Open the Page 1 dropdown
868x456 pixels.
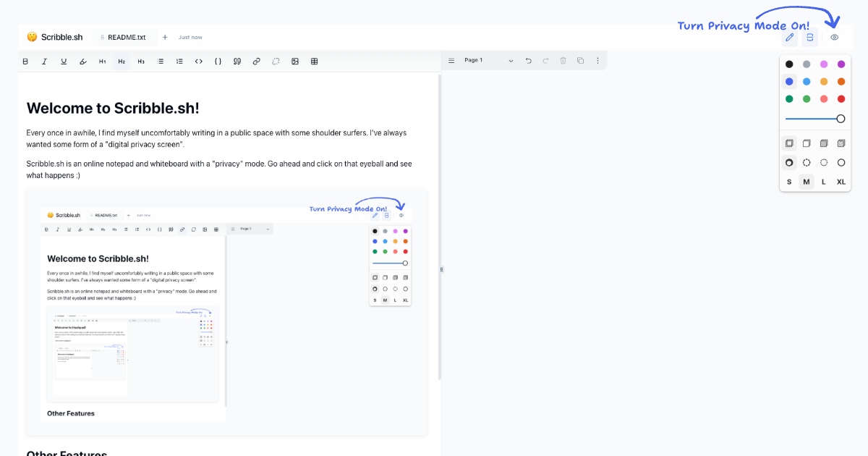488,61
